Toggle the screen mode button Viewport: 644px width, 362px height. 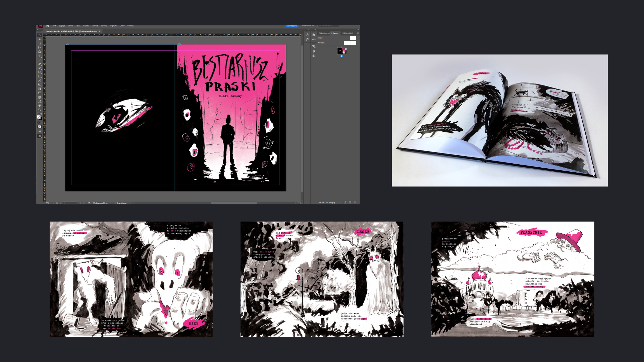40,136
